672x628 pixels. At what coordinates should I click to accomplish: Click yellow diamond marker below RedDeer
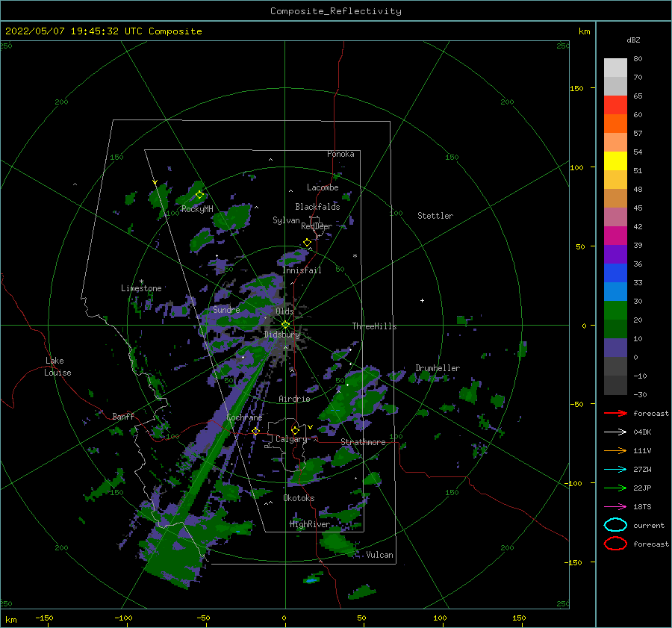(307, 243)
